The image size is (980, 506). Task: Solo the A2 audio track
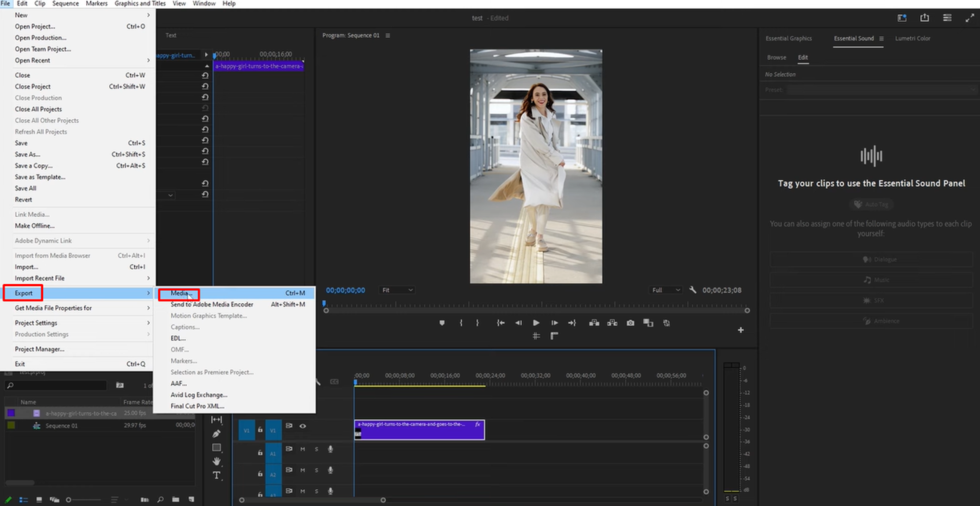(316, 470)
